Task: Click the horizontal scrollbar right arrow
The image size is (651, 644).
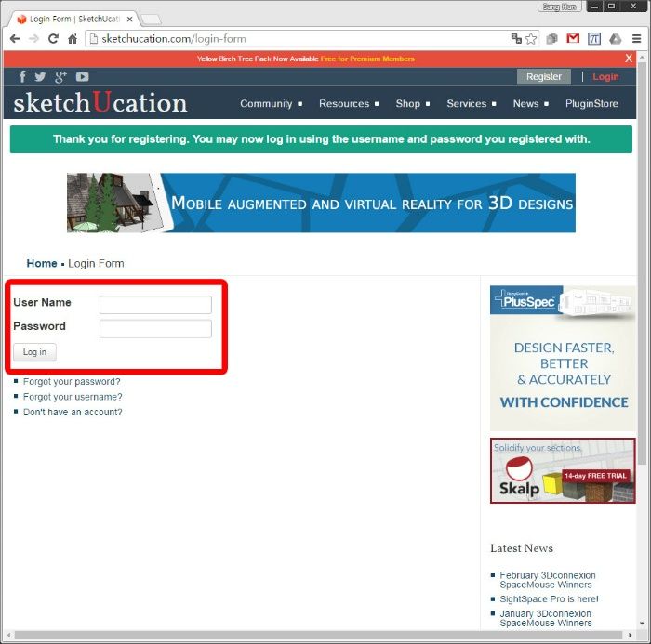Action: (631, 636)
